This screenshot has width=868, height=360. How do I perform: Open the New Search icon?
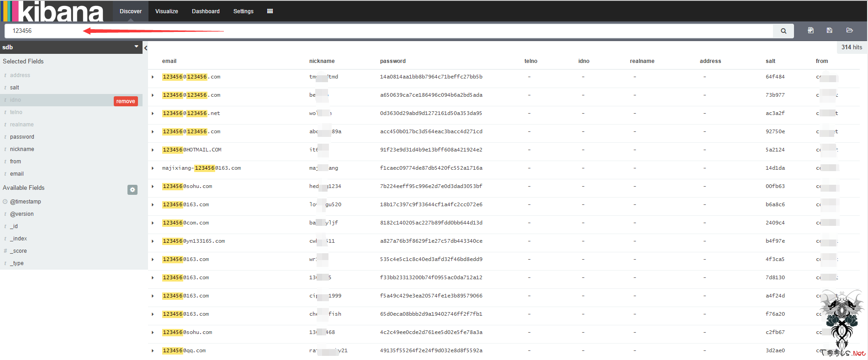pos(810,31)
